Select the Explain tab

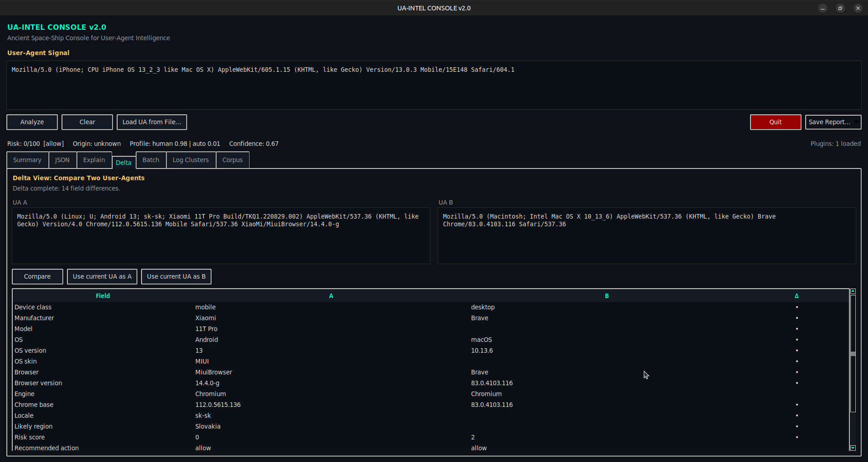tap(94, 160)
